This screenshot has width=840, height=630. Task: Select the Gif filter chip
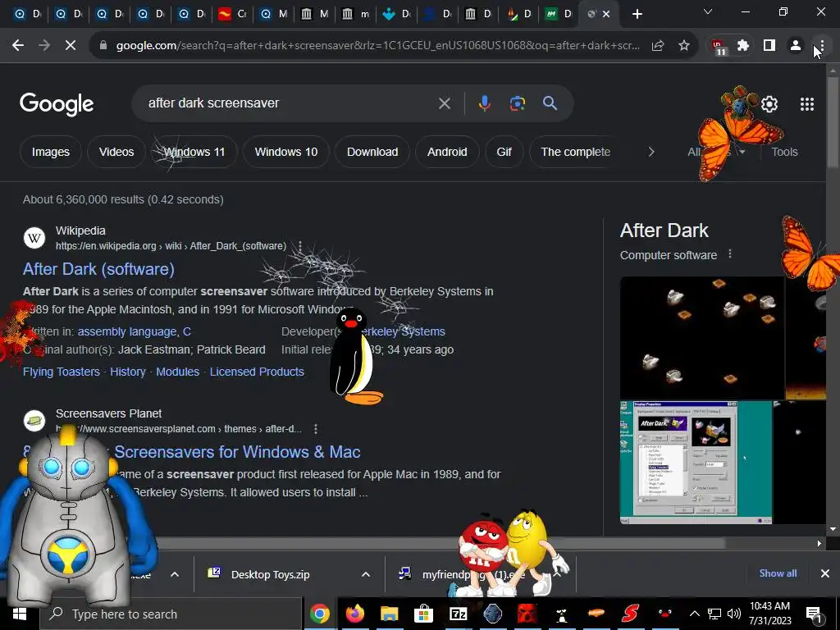point(504,152)
